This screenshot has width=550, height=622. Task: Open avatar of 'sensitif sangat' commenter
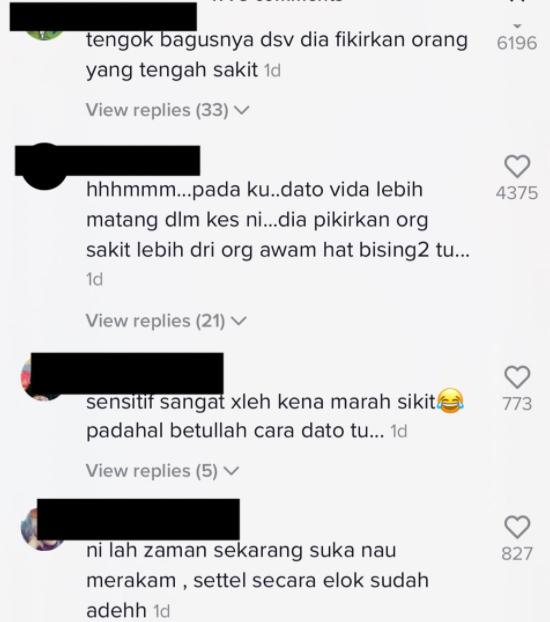44,378
